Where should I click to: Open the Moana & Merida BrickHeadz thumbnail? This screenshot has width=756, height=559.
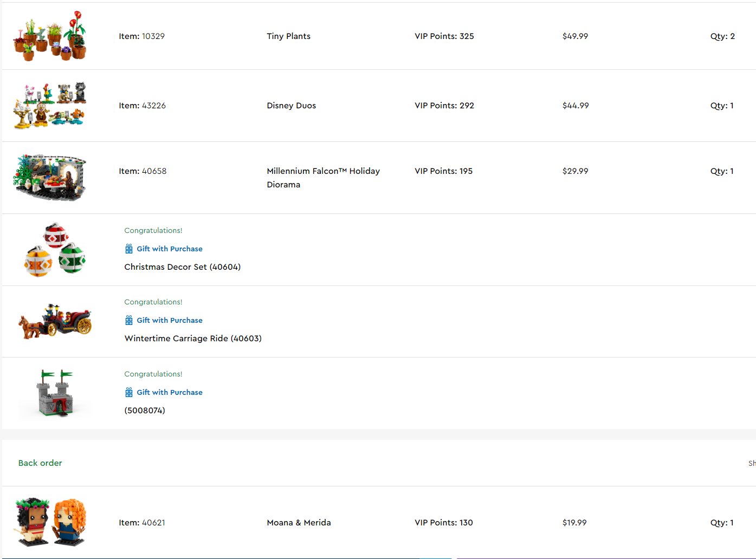(50, 522)
